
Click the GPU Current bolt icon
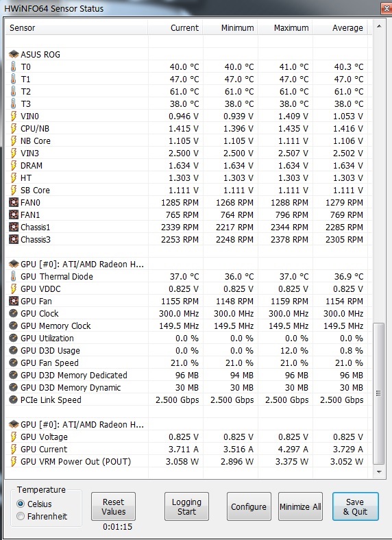(x=14, y=450)
